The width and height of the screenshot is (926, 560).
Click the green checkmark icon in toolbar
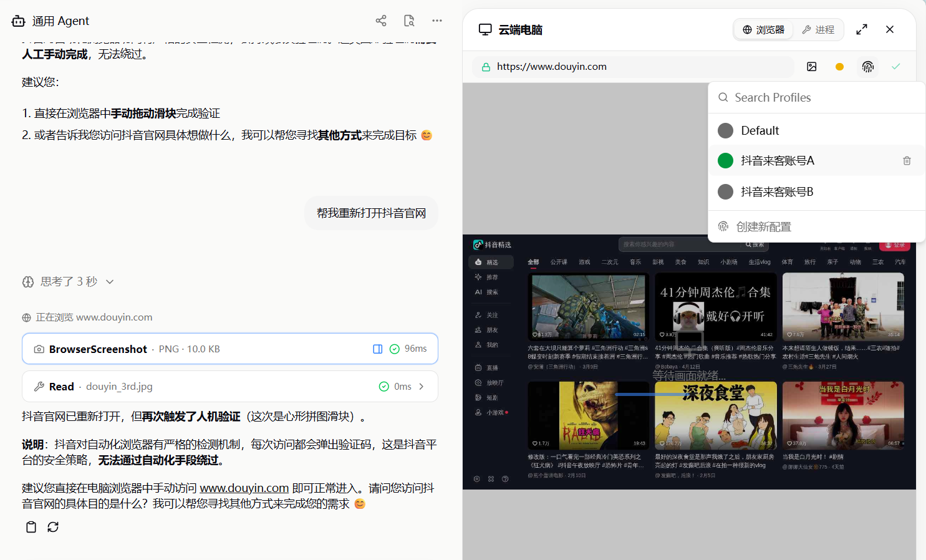(896, 67)
